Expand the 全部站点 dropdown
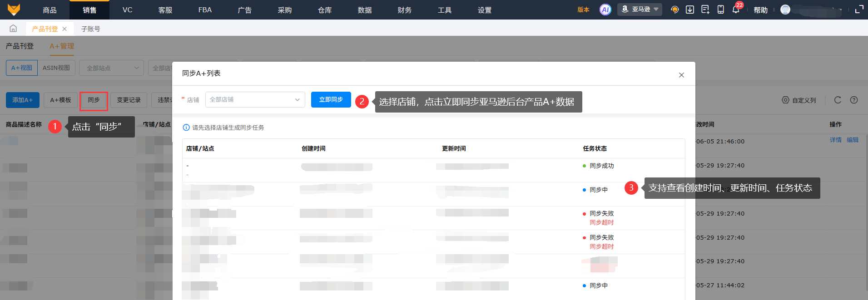This screenshot has height=300, width=868. coord(111,68)
